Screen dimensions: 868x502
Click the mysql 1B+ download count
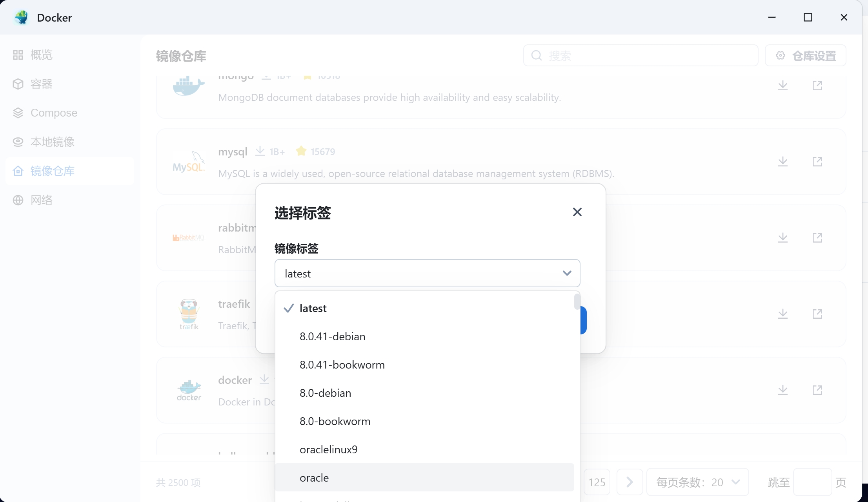tap(277, 152)
